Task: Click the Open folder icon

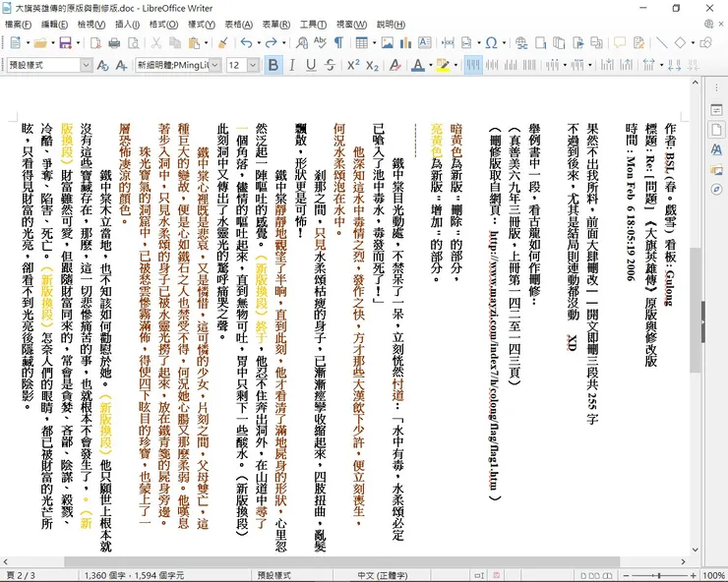Action: (x=40, y=43)
